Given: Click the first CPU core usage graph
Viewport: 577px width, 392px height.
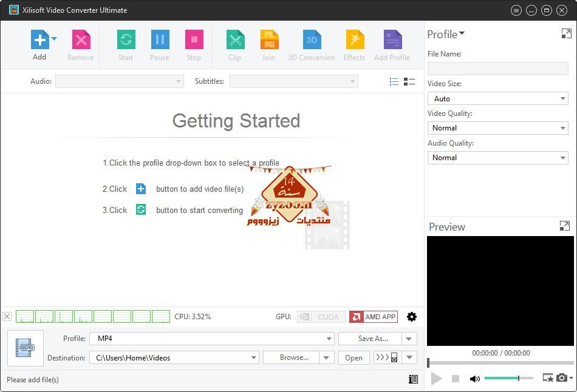Looking at the screenshot, I should (25, 317).
